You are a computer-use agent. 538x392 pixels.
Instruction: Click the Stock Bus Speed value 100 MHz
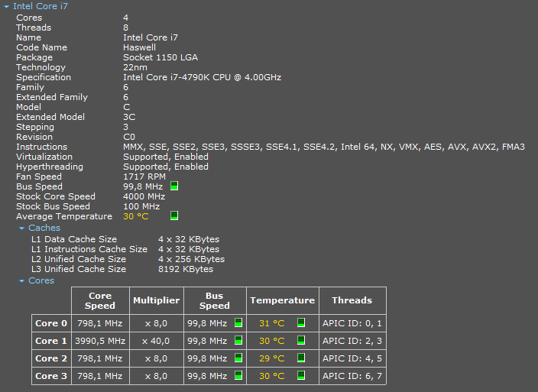[x=141, y=207]
